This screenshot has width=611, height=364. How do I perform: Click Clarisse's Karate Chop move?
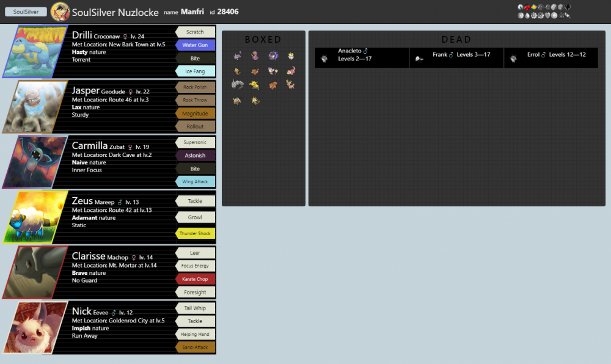coord(196,279)
